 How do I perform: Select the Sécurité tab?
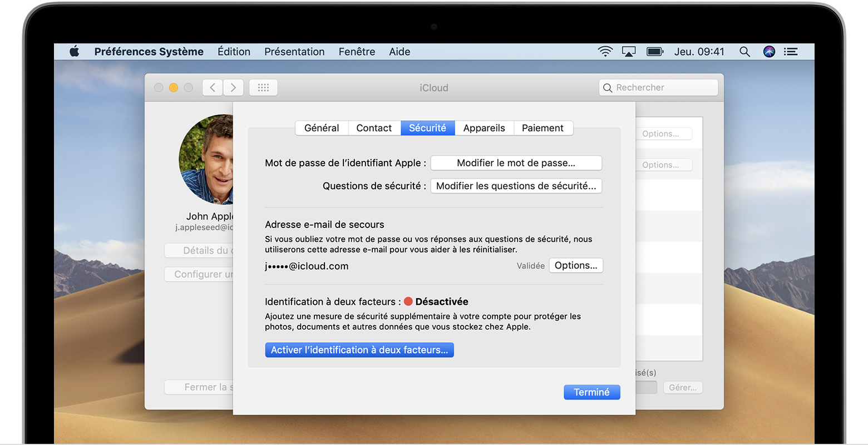click(427, 128)
